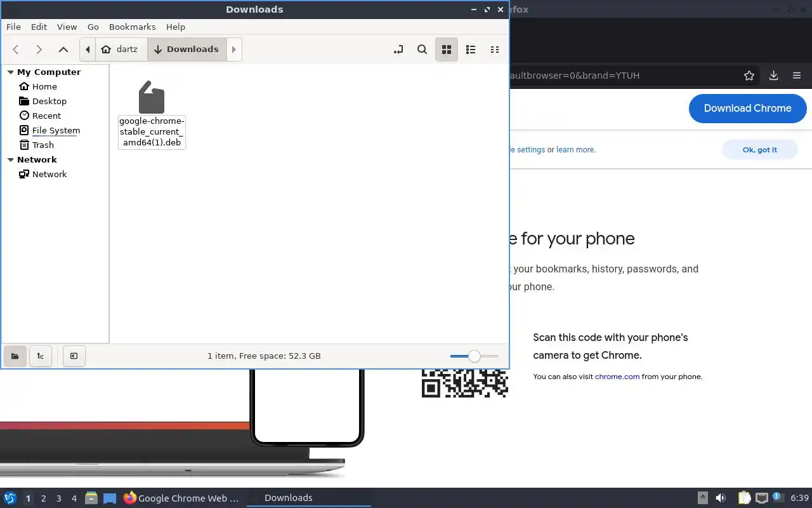The height and width of the screenshot is (508, 812).
Task: Show earlier path buttons with left arrow
Action: click(88, 50)
